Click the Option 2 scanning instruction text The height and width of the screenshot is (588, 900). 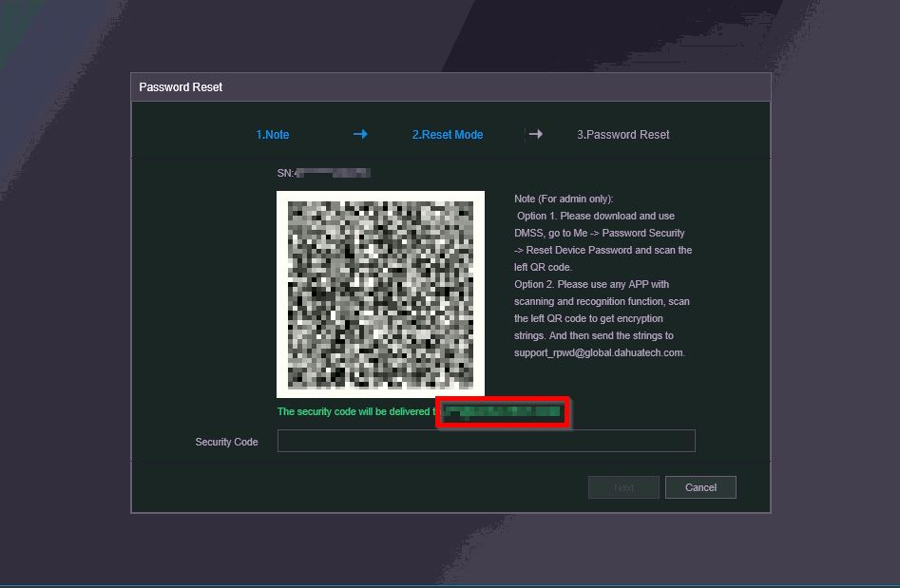point(602,318)
